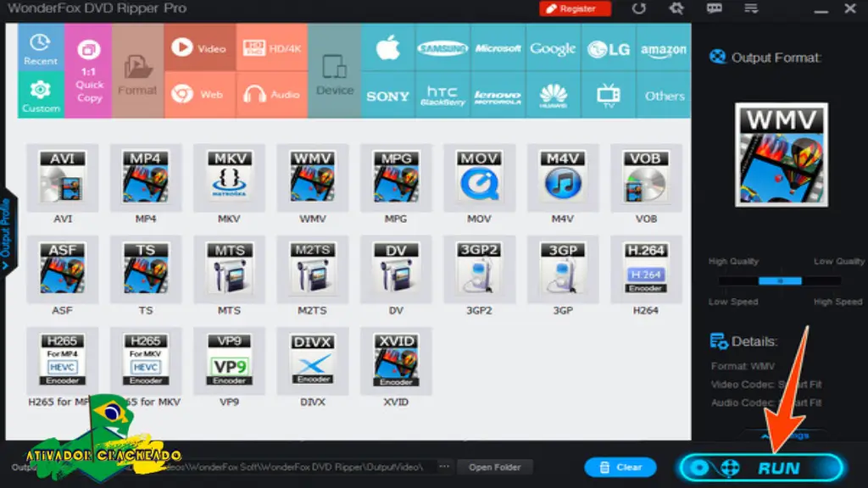868x488 pixels.
Task: Open the LG device category
Action: point(609,47)
